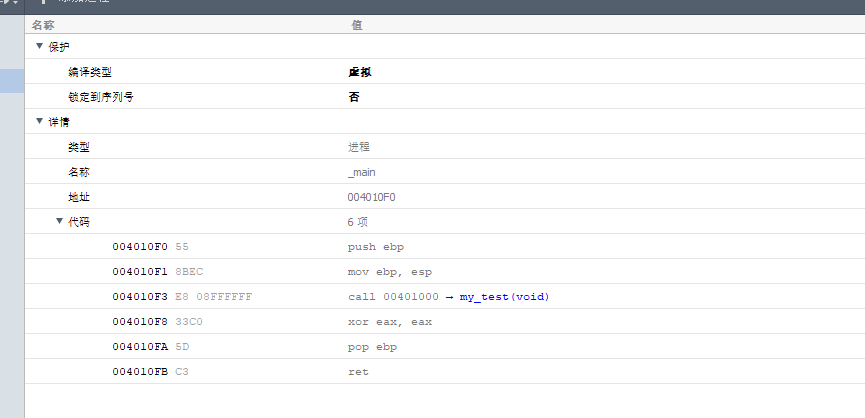
Task: Toggle the 锁定到序列号 value 否
Action: [x=354, y=97]
